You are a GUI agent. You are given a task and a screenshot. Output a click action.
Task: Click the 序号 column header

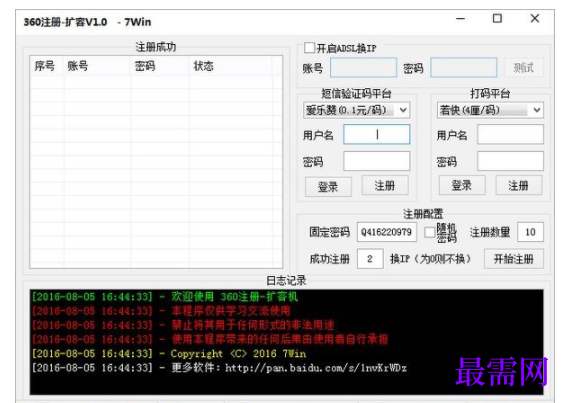47,66
